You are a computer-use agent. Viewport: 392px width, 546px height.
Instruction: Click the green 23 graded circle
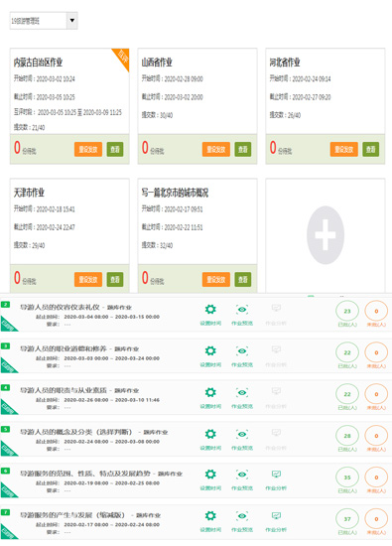347,312
